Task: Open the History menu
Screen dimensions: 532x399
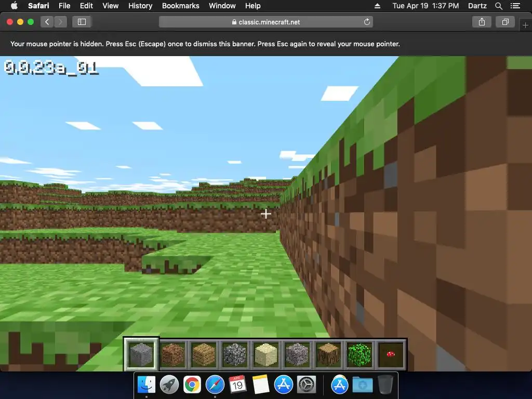Action: 140,6
